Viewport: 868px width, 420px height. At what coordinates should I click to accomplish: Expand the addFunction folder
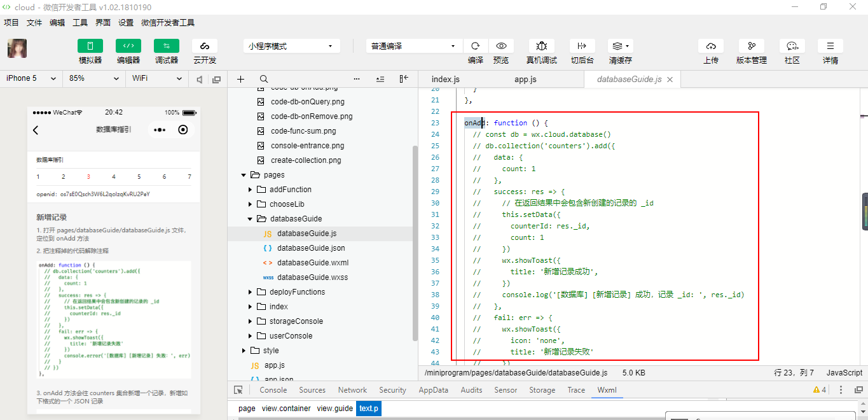(250, 190)
